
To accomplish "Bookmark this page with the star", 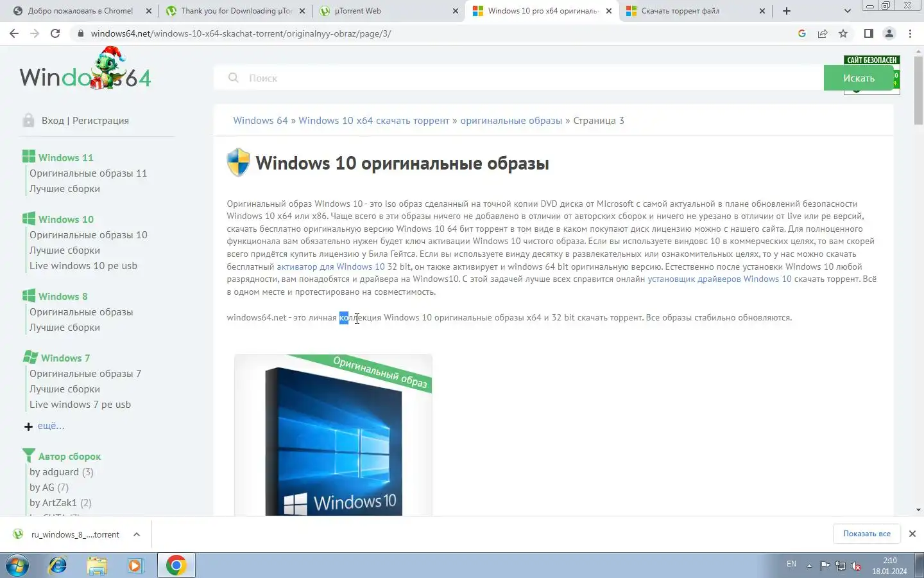I will tap(843, 33).
